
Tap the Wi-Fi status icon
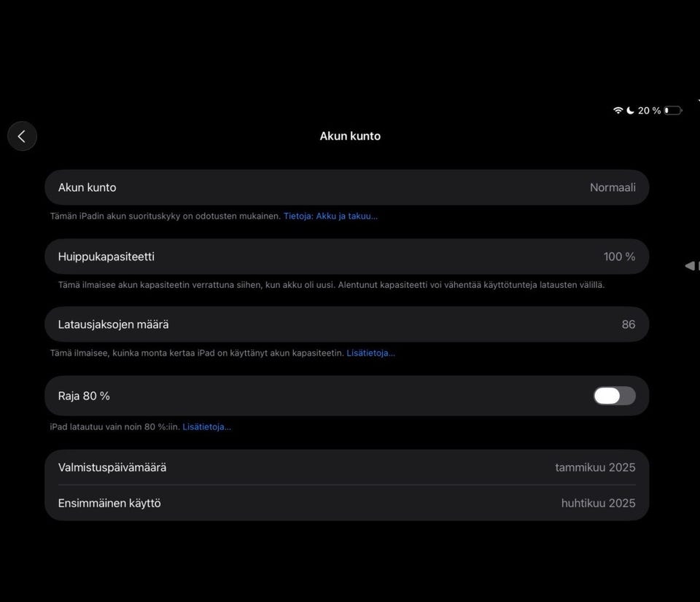point(618,111)
